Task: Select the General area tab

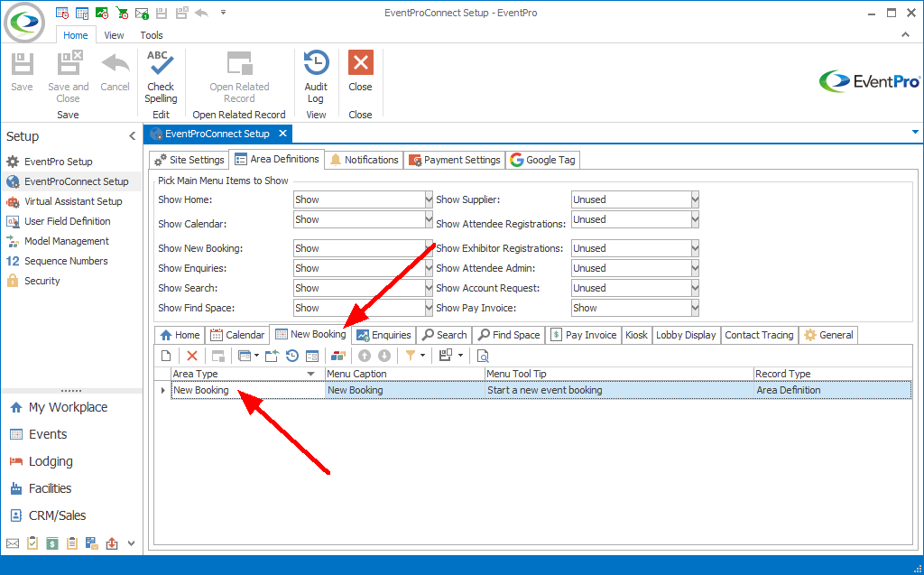Action: tap(828, 335)
